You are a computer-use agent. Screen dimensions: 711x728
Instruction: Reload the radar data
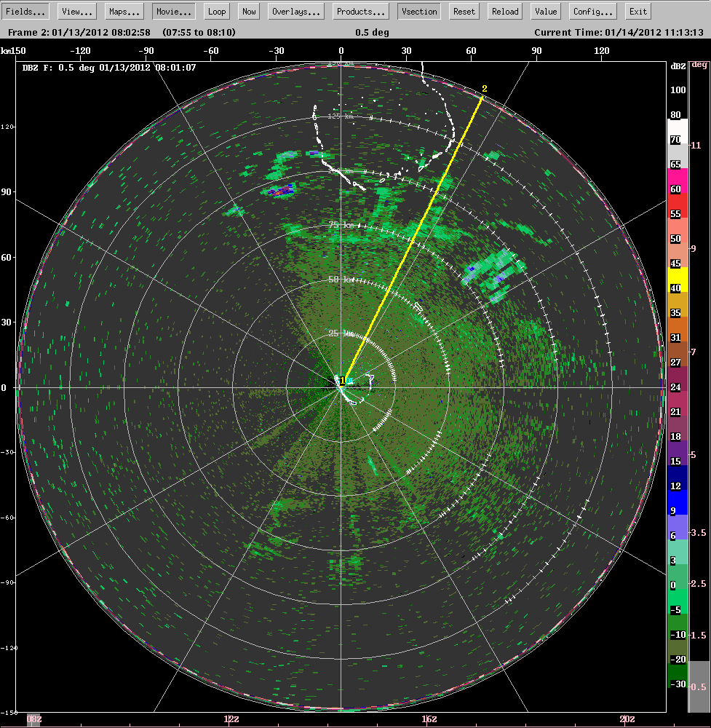(504, 11)
